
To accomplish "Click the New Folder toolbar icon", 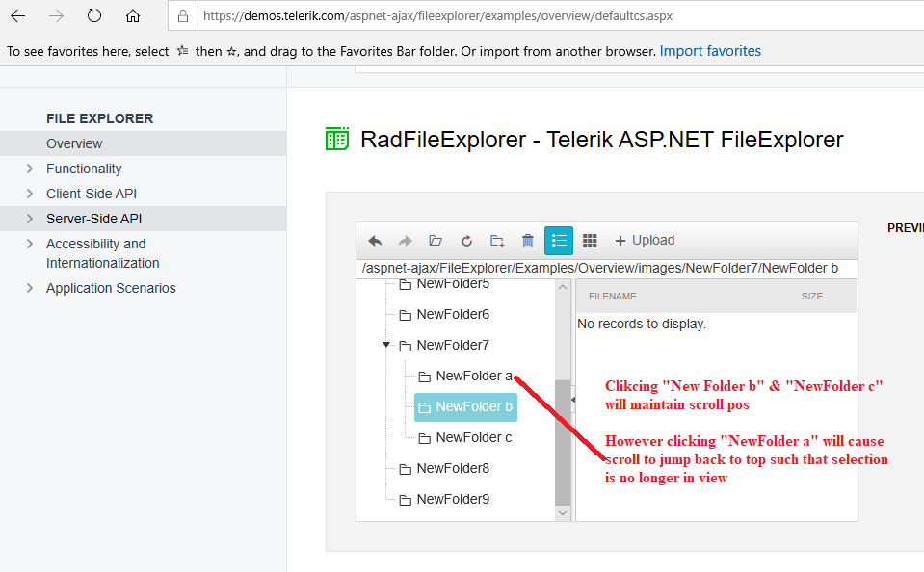I will coord(497,241).
